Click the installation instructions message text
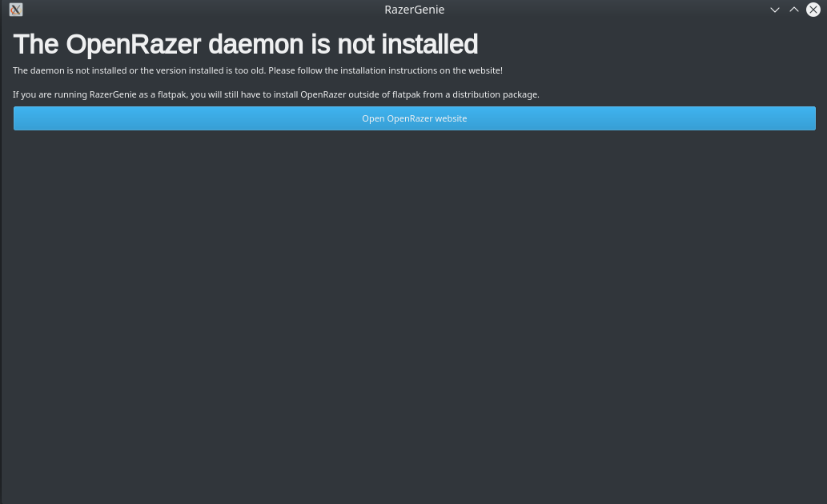 (257, 70)
